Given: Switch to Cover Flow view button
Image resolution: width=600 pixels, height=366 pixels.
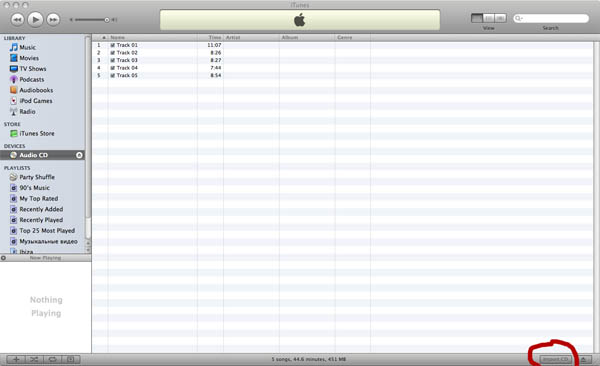Looking at the screenshot, I should tap(500, 18).
